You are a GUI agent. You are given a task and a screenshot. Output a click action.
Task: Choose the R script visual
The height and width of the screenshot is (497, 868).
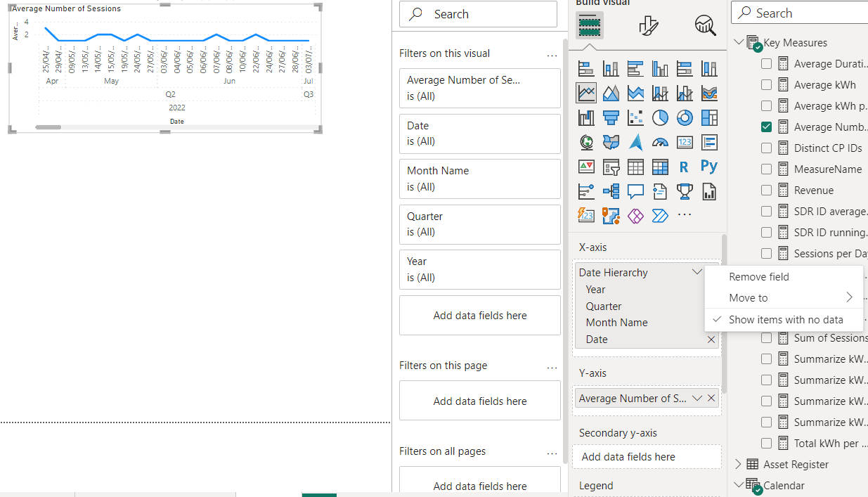(685, 167)
